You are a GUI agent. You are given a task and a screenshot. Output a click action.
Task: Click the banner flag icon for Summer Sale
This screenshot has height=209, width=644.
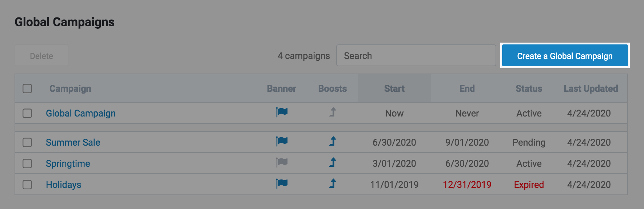(x=282, y=142)
